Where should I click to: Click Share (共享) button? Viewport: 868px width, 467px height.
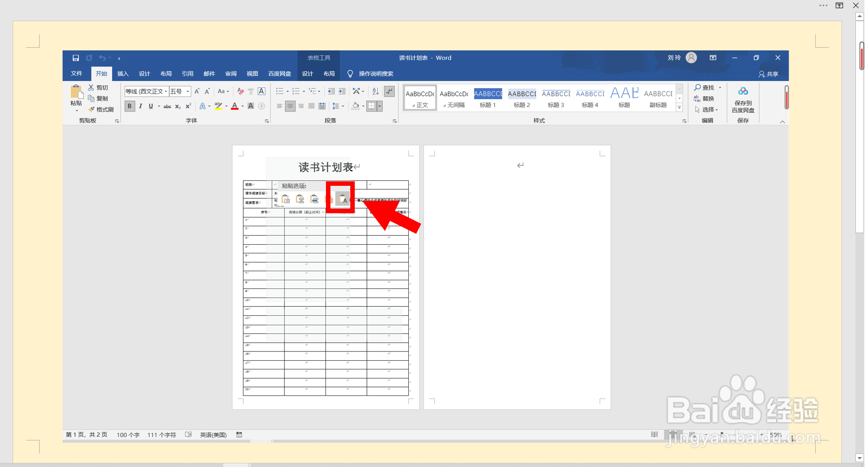coord(769,74)
